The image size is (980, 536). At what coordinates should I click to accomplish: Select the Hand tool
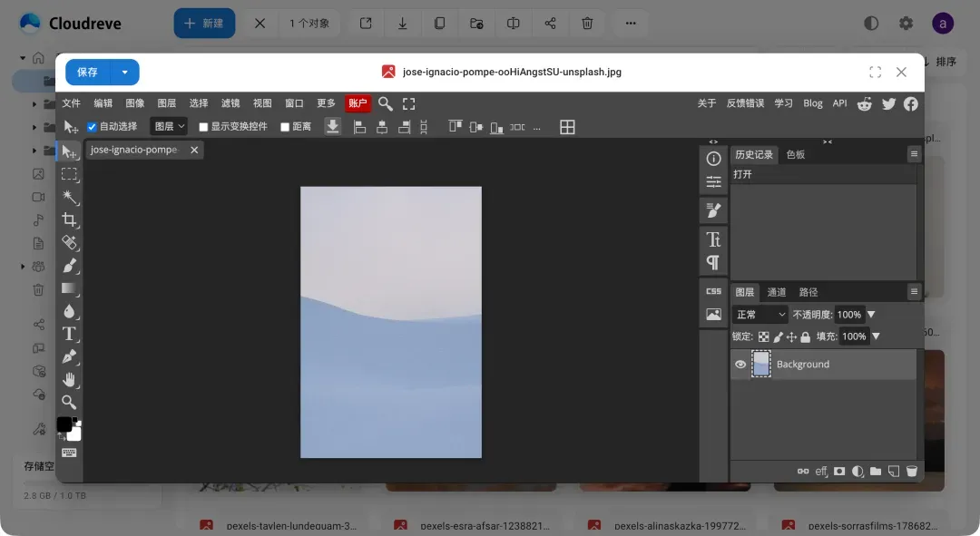point(70,379)
